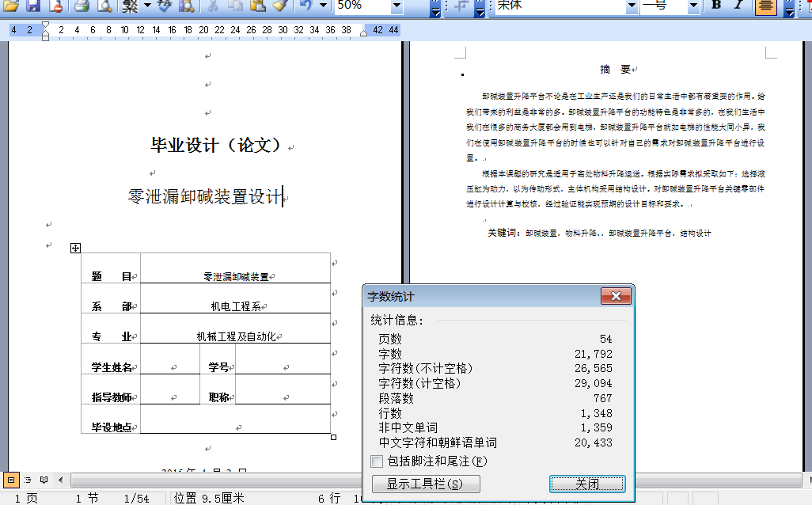Screen dimensions: 812x505
Task: Click the Cut scissors icon
Action: pyautogui.click(x=212, y=6)
